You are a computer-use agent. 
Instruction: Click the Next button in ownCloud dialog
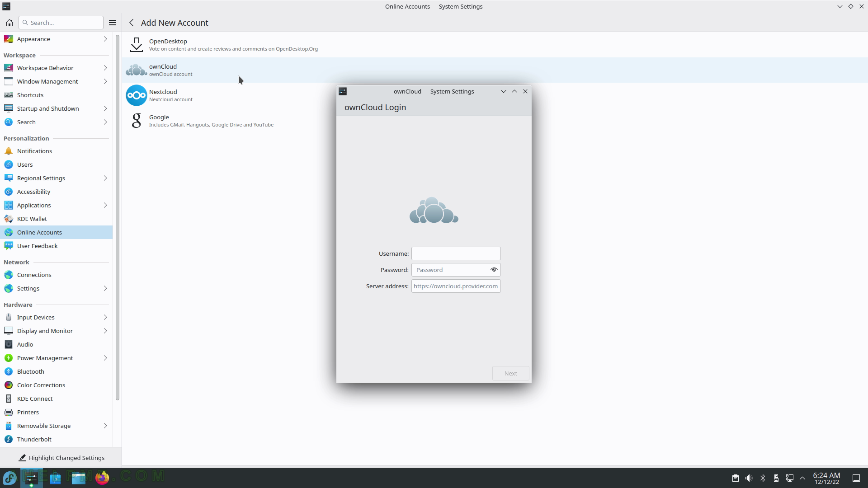tap(510, 373)
